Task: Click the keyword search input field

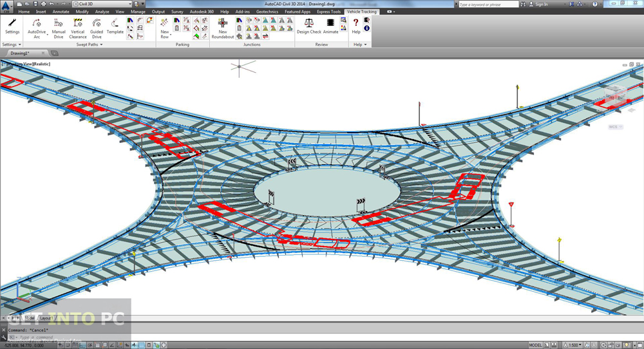Action: (x=488, y=4)
